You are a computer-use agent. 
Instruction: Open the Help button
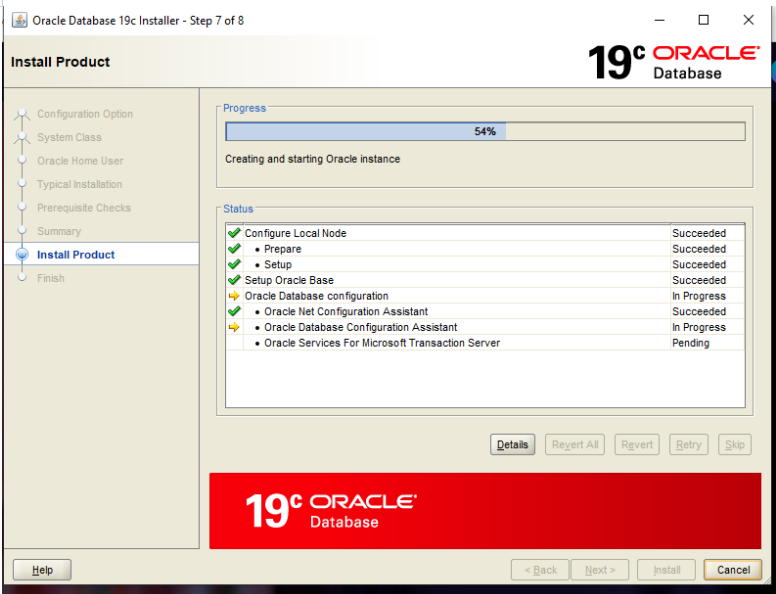(x=42, y=570)
